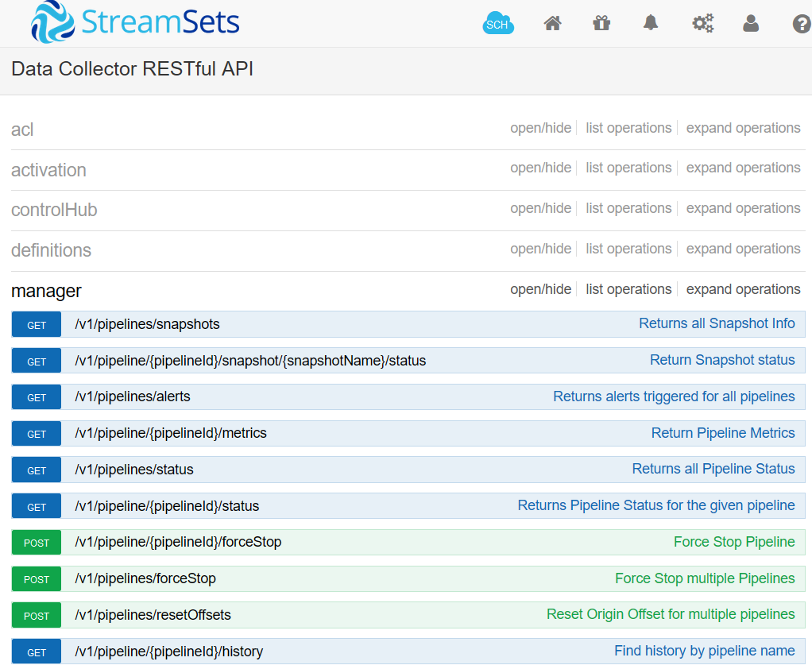Click open/hide for acl

540,128
